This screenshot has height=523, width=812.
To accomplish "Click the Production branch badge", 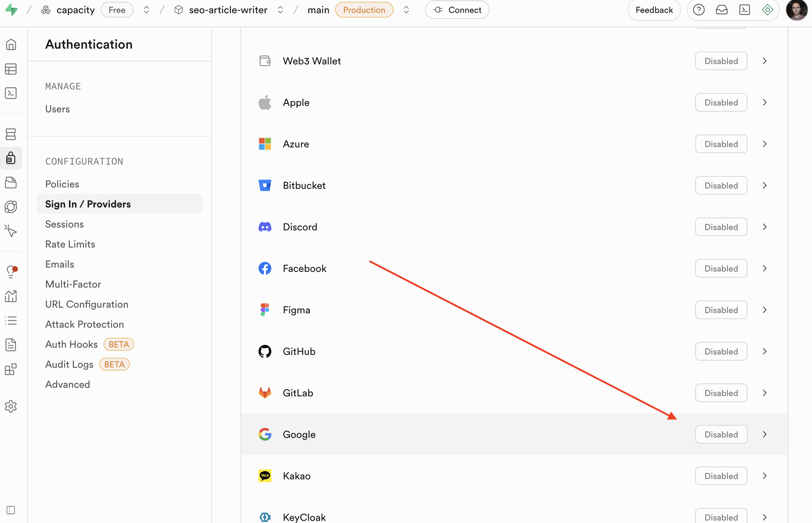I will click(x=364, y=10).
